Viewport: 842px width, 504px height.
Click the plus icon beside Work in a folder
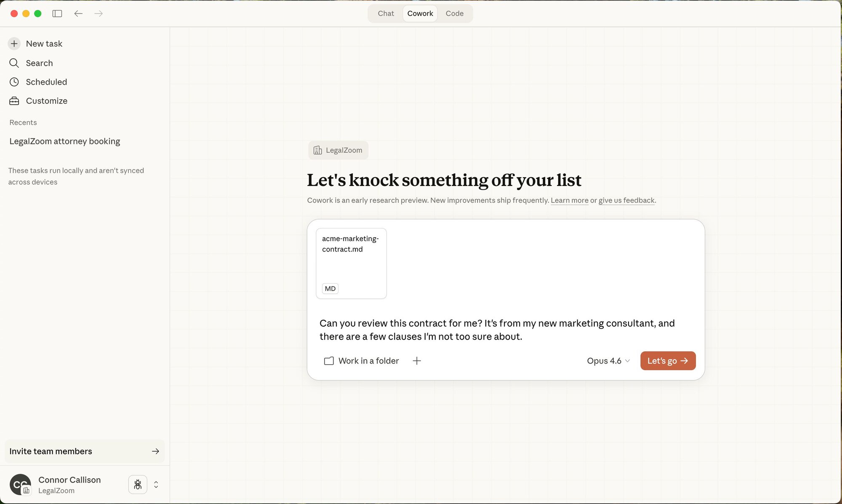[417, 361]
